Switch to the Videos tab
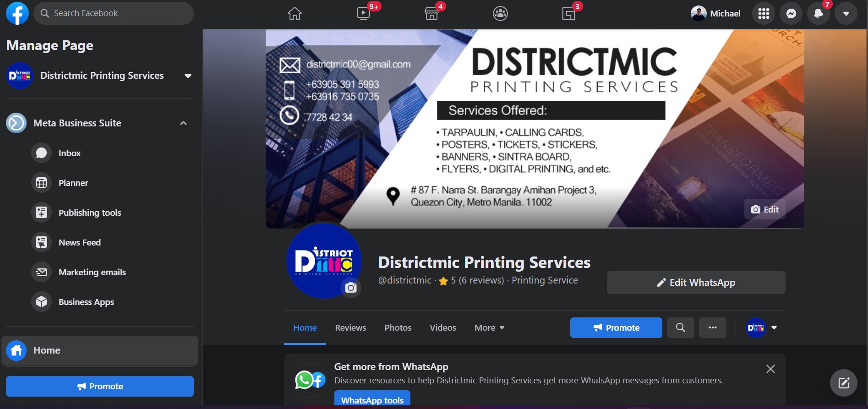 pos(443,328)
